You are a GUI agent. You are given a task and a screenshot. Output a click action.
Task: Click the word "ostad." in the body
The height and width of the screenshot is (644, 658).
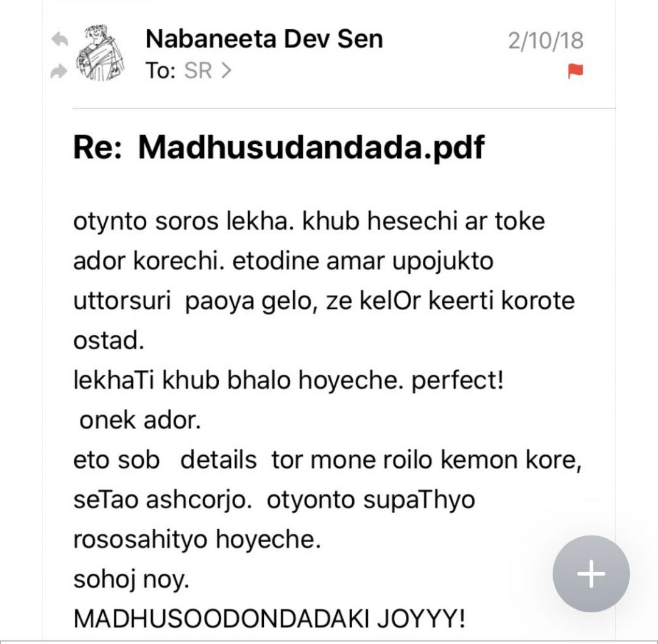108,341
